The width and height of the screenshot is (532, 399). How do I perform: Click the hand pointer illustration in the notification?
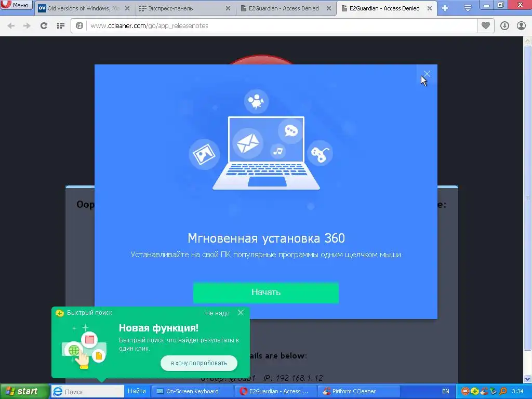82,359
